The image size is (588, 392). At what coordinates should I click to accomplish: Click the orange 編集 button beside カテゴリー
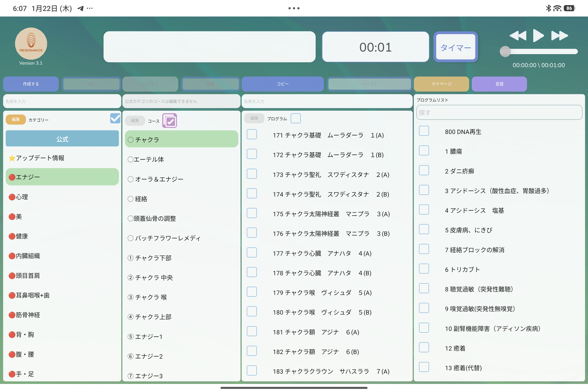point(16,119)
